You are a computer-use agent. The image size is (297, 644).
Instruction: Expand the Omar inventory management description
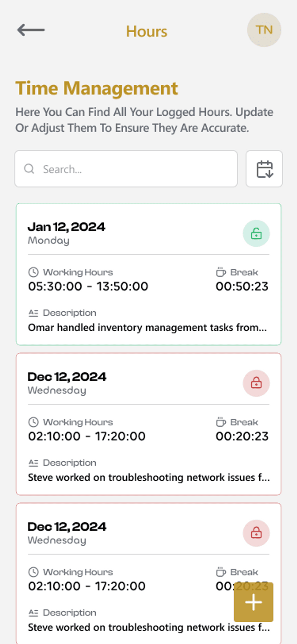click(147, 328)
